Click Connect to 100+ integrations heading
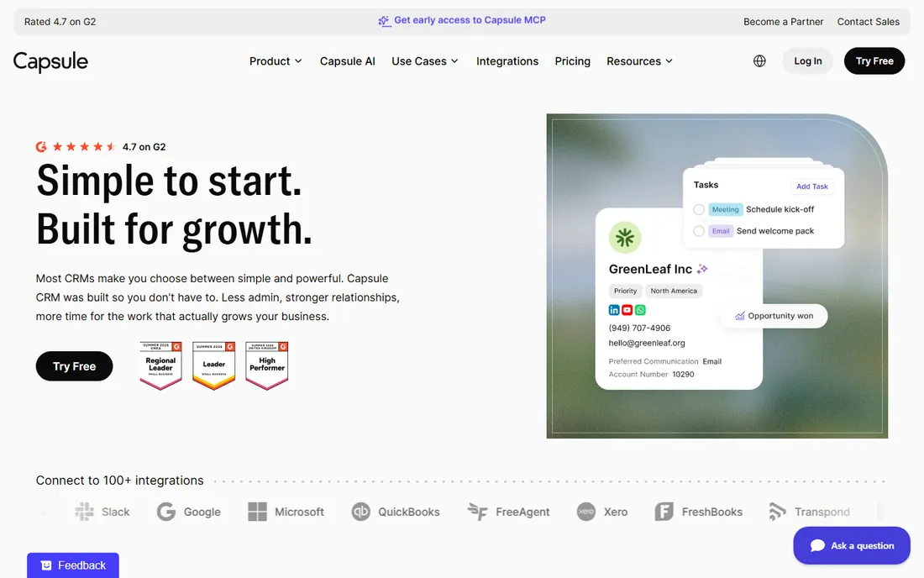 coord(119,481)
